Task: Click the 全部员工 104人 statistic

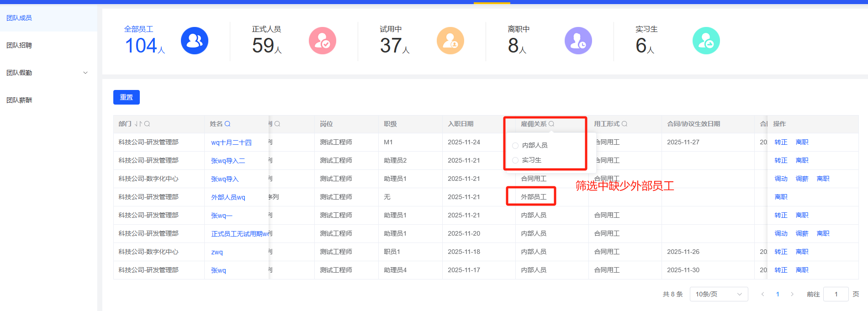Action: (145, 41)
